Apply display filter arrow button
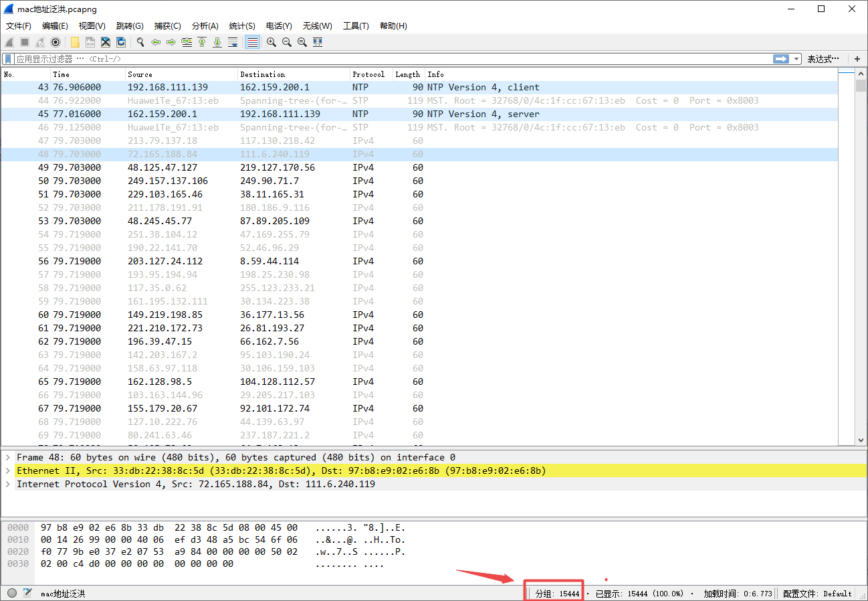The width and height of the screenshot is (868, 601). coord(781,59)
